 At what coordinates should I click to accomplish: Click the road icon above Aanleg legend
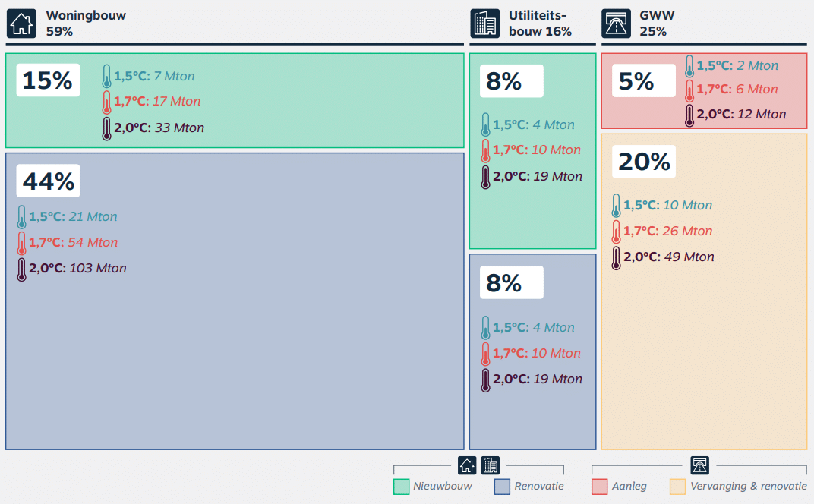point(699,465)
